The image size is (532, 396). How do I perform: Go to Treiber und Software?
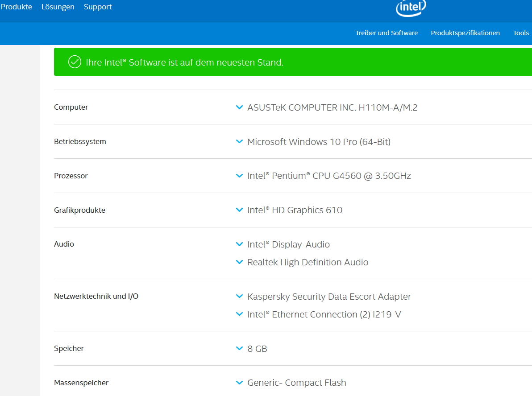[x=387, y=33]
